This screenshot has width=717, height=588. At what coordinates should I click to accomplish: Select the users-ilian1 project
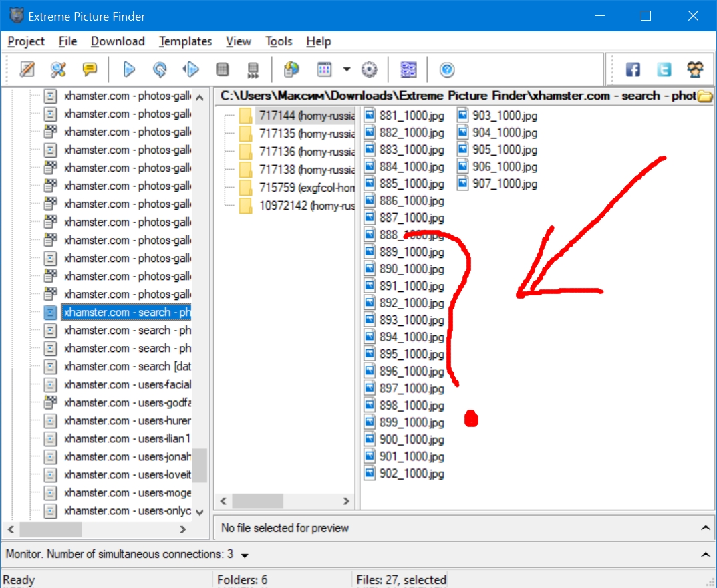(128, 439)
